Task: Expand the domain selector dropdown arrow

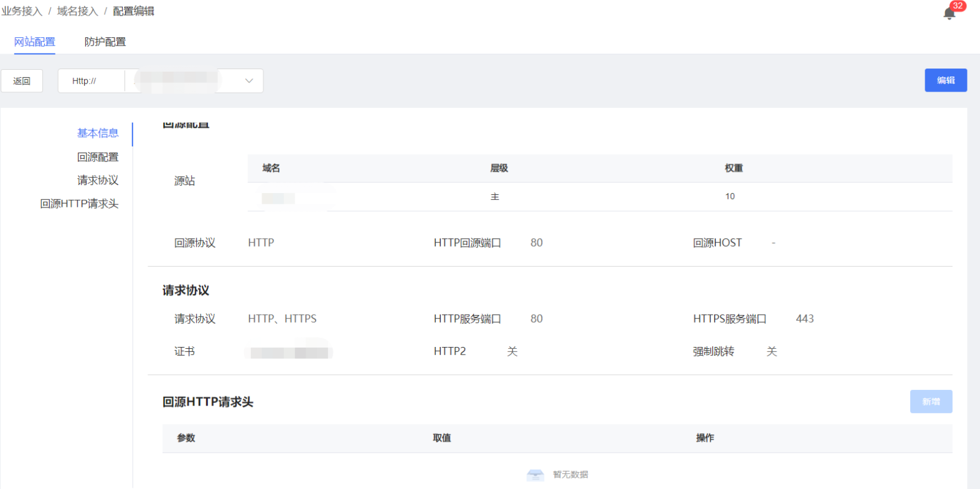Action: click(249, 81)
